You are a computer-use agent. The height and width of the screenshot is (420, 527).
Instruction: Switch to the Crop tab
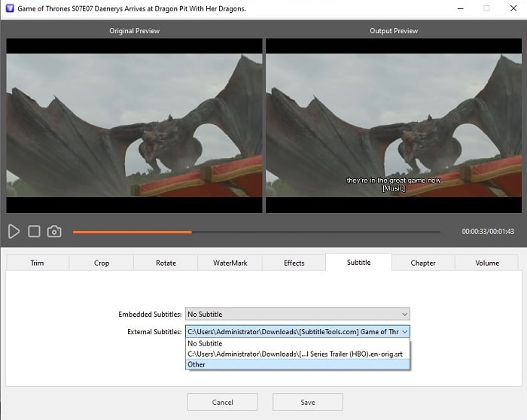coord(102,263)
